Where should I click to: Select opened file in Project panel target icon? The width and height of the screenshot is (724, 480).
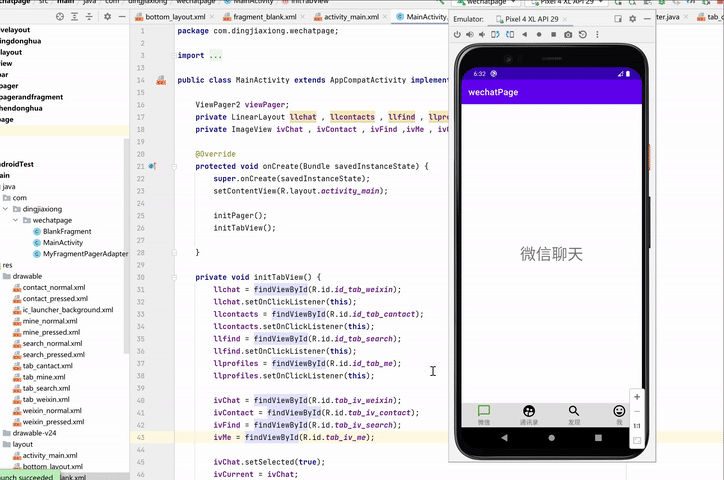(60, 17)
